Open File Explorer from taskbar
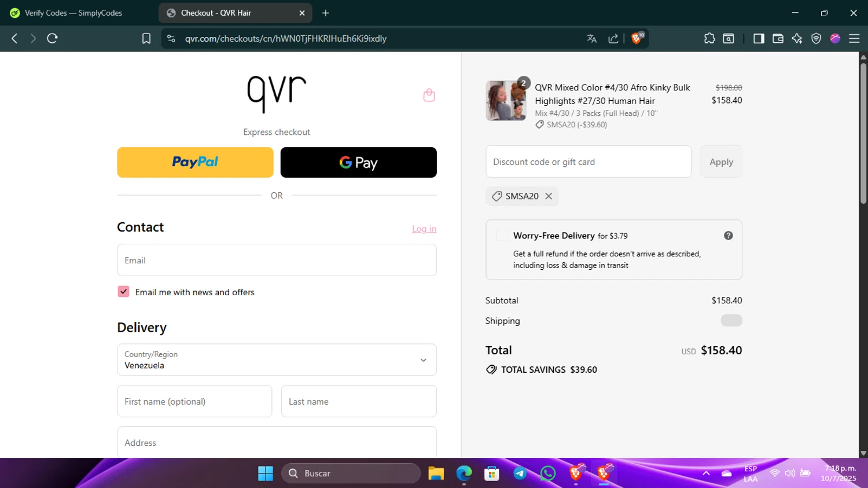 pyautogui.click(x=436, y=474)
